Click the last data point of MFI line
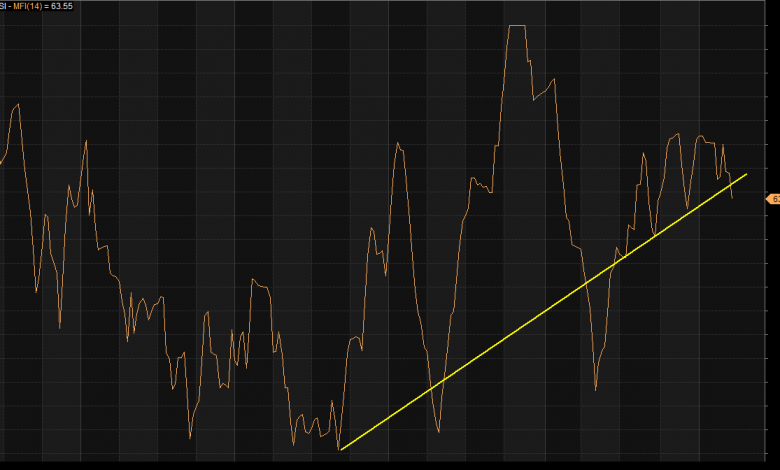780x470 pixels. [x=732, y=198]
